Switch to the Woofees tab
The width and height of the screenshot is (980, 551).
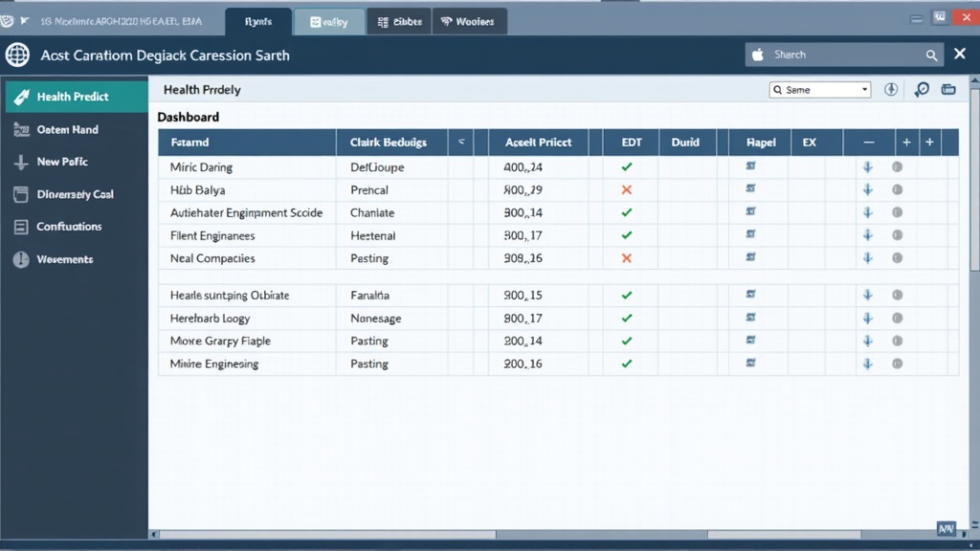(469, 22)
